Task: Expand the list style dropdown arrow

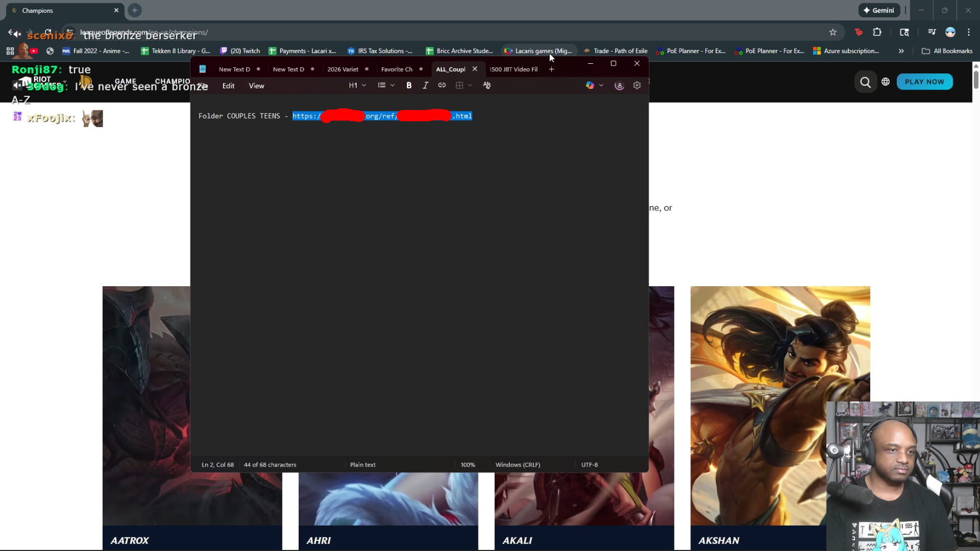Action: pyautogui.click(x=393, y=85)
